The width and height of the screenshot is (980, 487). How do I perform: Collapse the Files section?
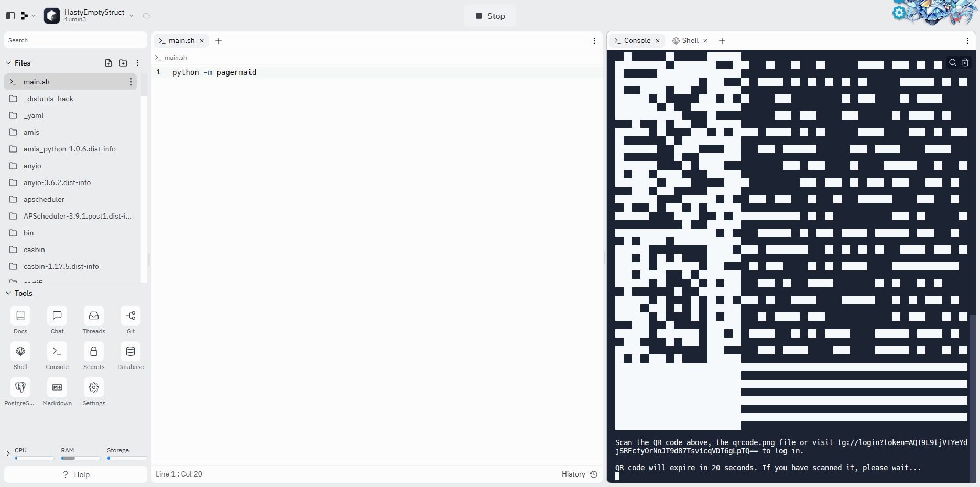coord(8,63)
